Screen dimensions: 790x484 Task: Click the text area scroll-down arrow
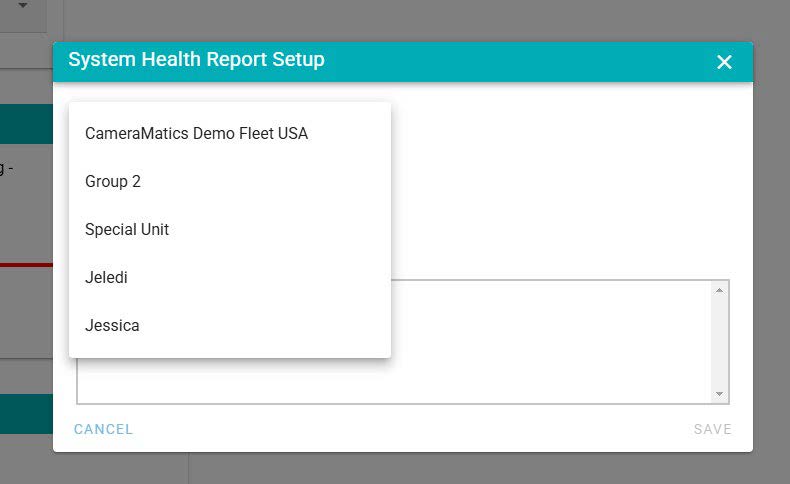tap(719, 394)
